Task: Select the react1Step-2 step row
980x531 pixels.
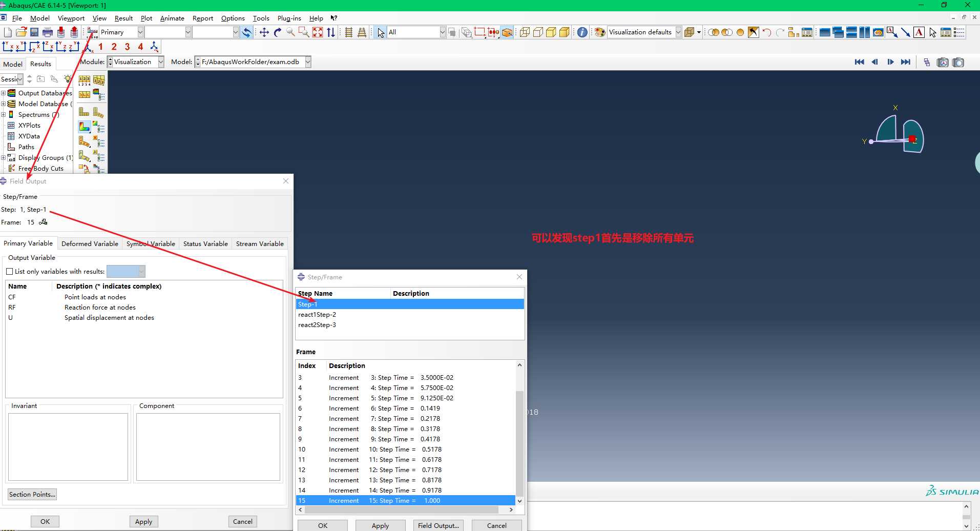Action: coord(410,314)
